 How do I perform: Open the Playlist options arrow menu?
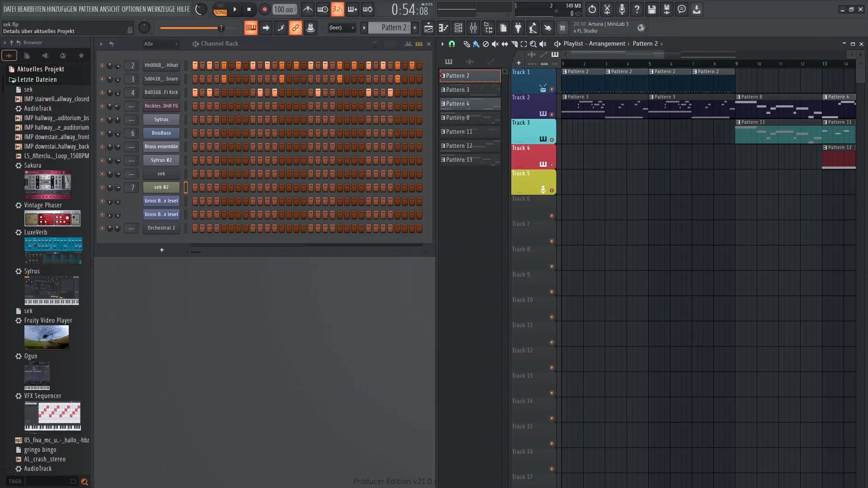[x=443, y=44]
